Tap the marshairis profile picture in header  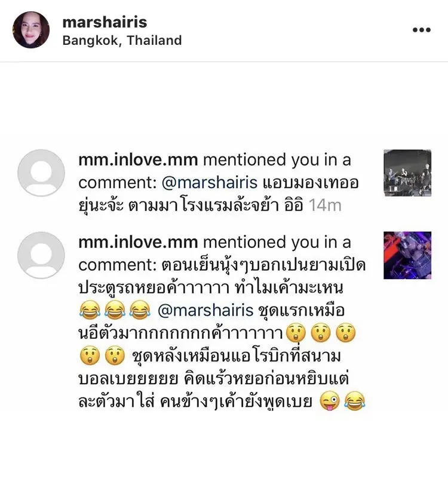(x=31, y=30)
